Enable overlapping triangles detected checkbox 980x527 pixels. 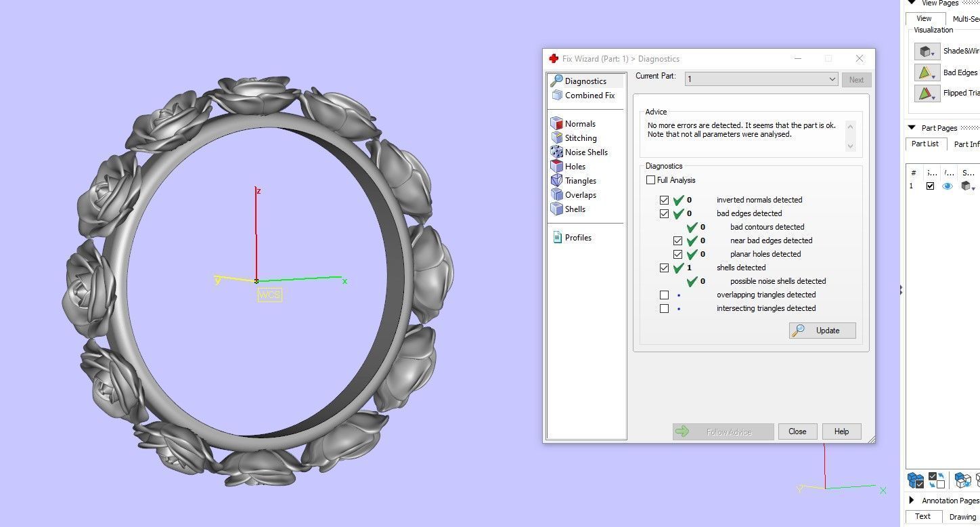pyautogui.click(x=664, y=295)
